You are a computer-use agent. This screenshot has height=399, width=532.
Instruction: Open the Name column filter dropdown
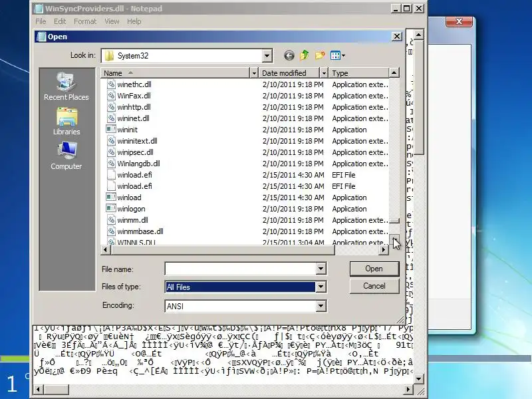pos(254,73)
